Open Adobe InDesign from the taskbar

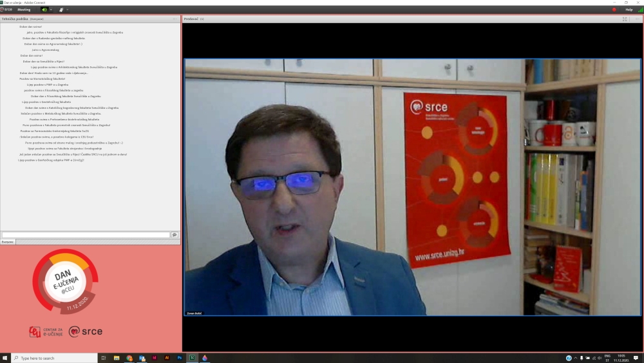155,358
